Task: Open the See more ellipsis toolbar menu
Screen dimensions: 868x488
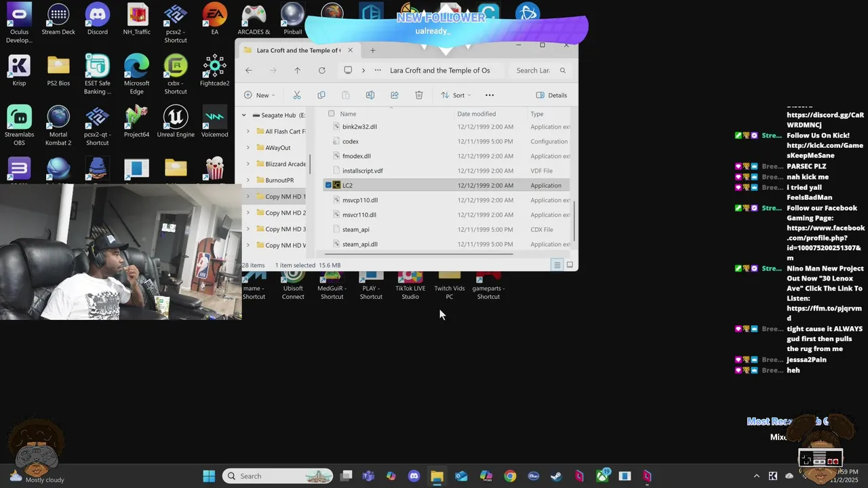Action: (490, 95)
